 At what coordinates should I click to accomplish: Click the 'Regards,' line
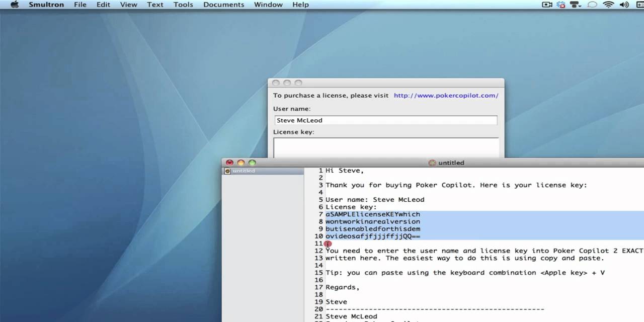coord(343,287)
